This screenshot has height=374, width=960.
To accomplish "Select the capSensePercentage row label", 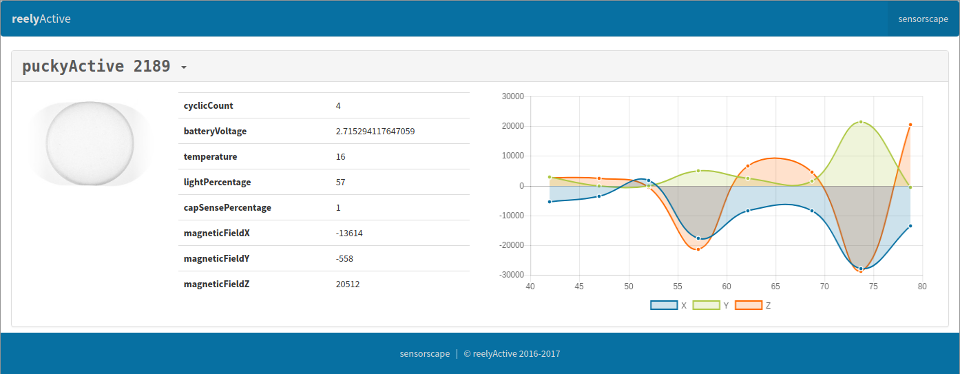I will 227,208.
